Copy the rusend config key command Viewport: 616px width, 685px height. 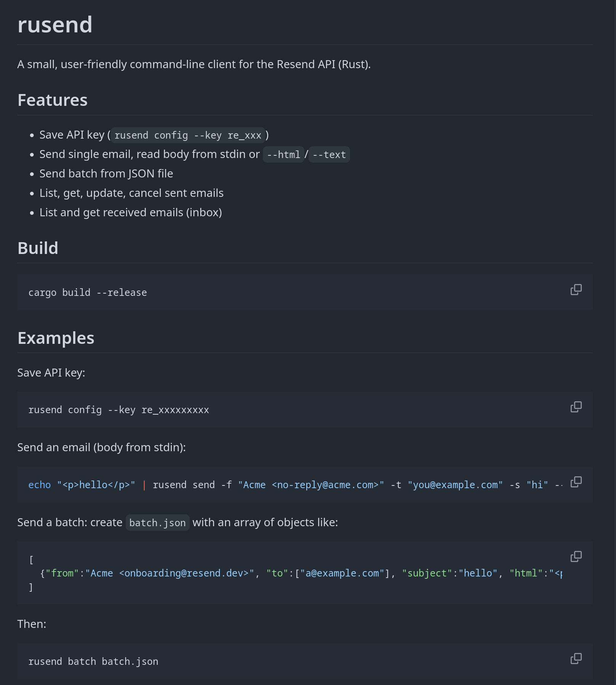[x=576, y=407]
